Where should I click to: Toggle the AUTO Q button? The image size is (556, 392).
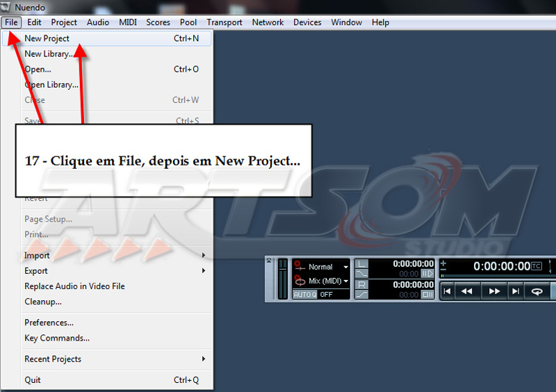[x=304, y=295]
